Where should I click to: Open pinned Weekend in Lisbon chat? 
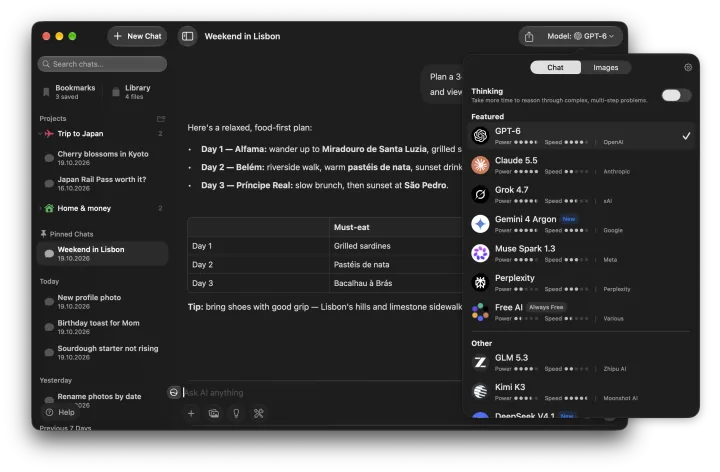[102, 253]
